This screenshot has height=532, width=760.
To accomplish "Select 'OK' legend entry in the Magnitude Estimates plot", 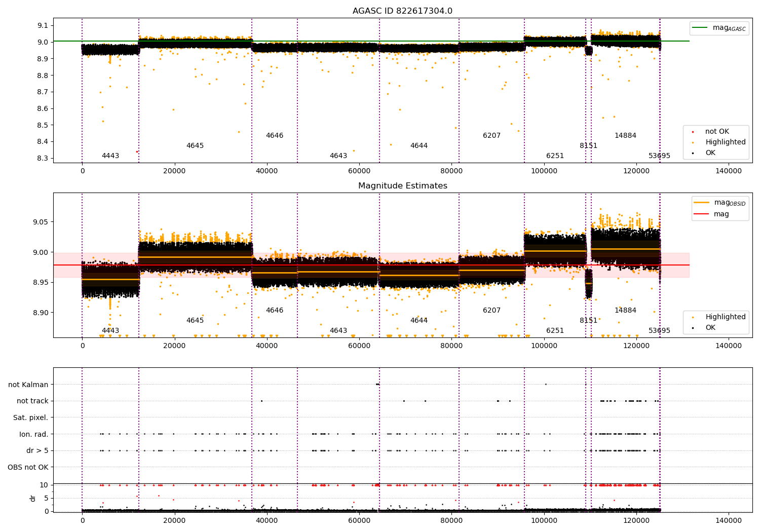I will (710, 328).
